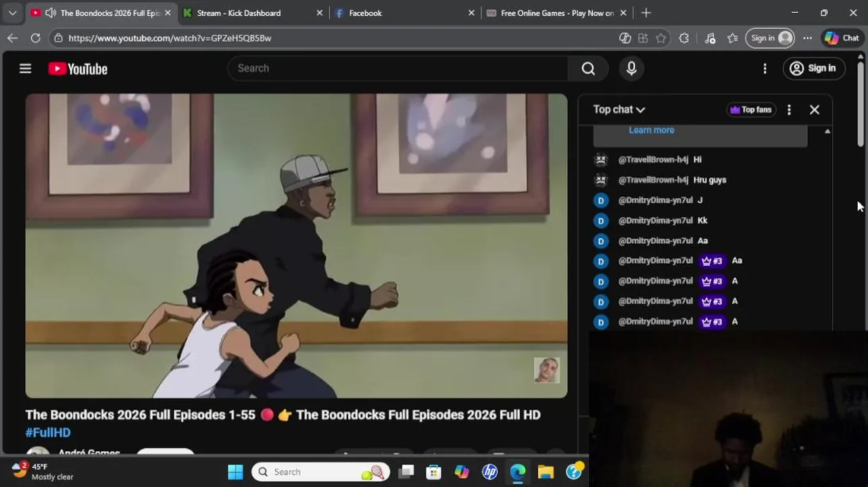Select The Boondocks 2026 tab
Viewport: 868px width, 487px height.
tap(110, 13)
